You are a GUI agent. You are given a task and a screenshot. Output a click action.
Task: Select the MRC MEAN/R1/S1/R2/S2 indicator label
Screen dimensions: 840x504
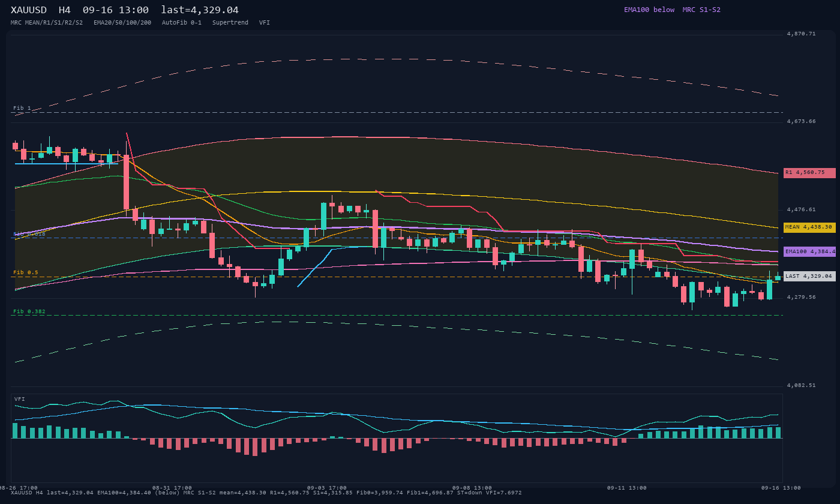pos(47,23)
